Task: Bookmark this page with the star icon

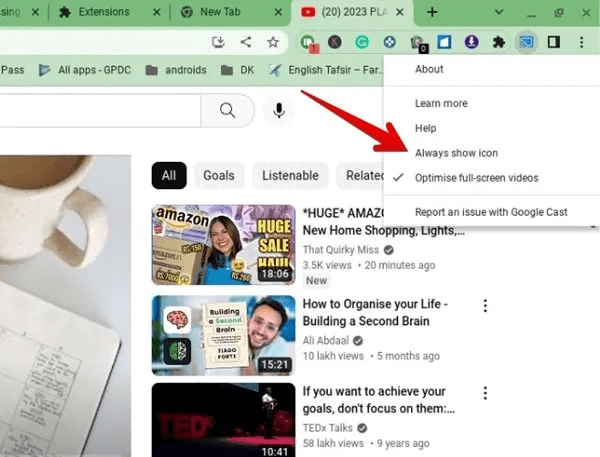Action: click(273, 42)
